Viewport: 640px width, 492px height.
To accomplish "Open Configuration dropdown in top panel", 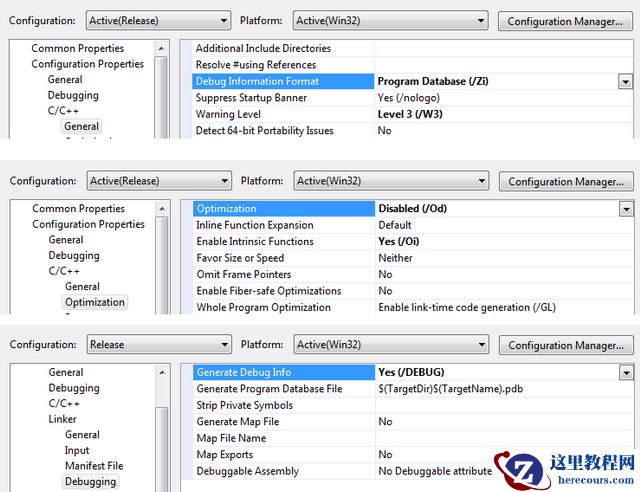I will 158,20.
